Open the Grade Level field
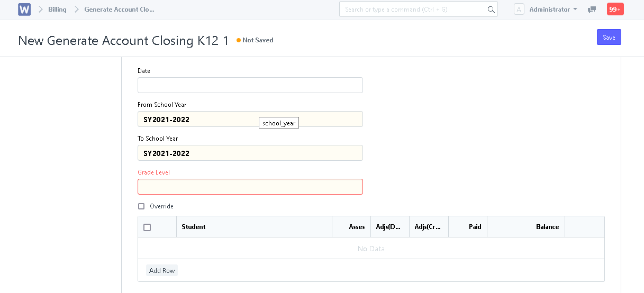644x293 pixels. [x=250, y=187]
